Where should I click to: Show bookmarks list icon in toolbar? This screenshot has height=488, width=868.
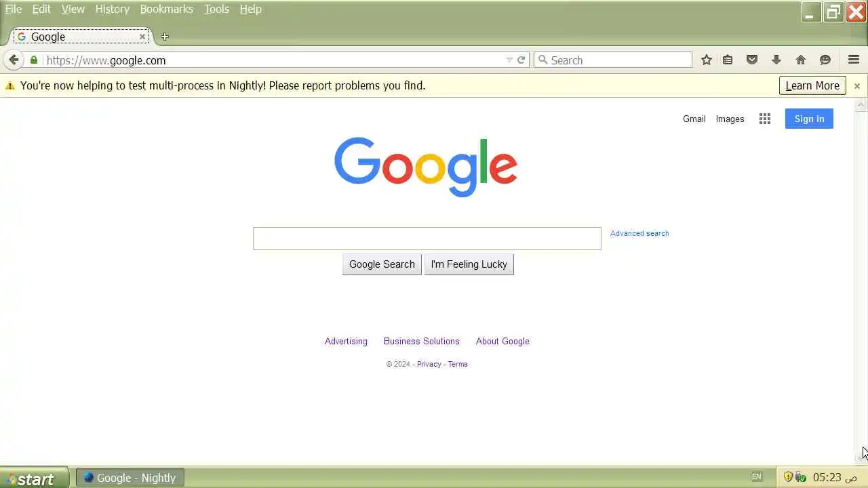(728, 60)
